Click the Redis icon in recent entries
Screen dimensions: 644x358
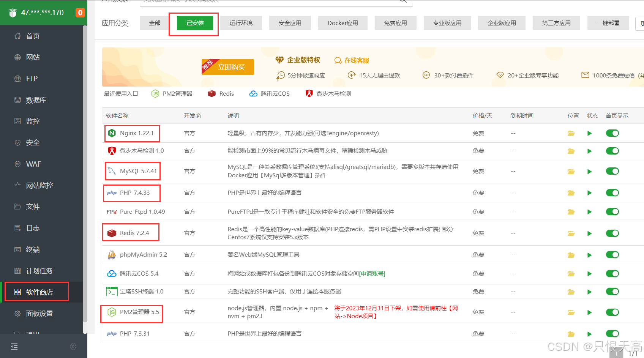click(212, 94)
